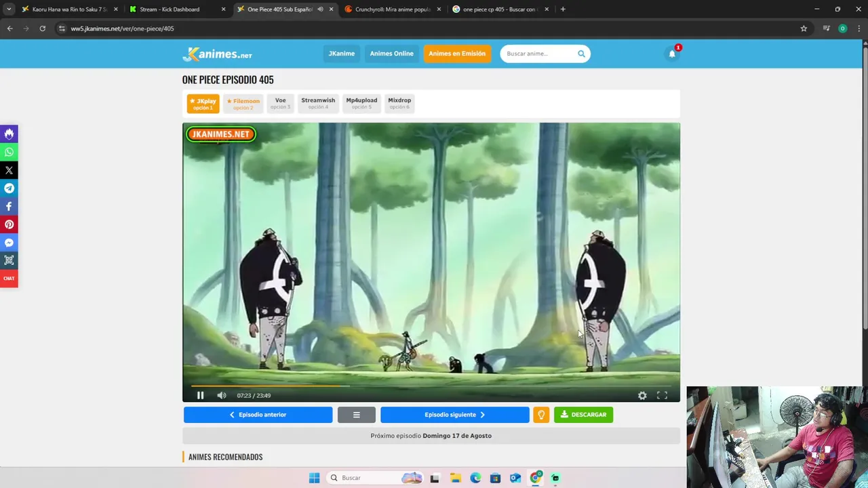The image size is (868, 488).
Task: Share via the Facebook sidebar icon
Action: (9, 206)
